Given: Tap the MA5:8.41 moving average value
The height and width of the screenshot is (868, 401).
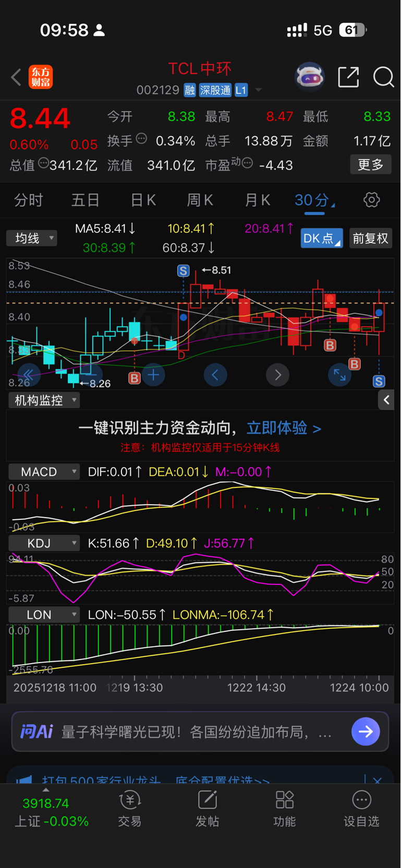Looking at the screenshot, I should coord(105,228).
